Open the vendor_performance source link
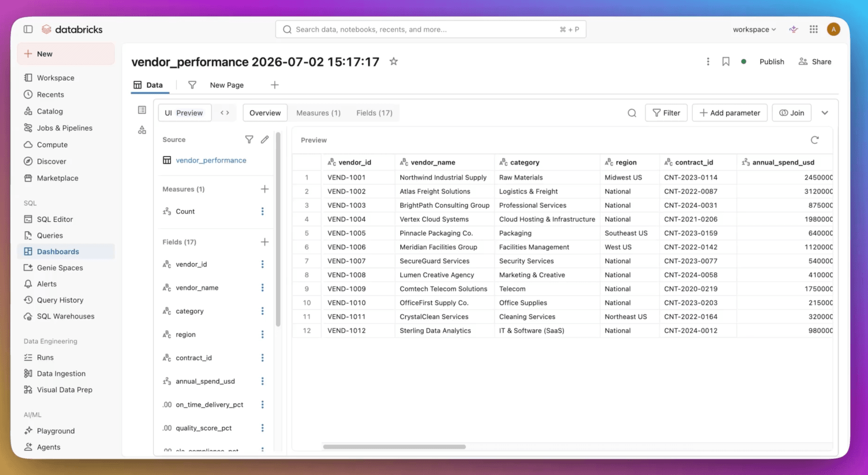This screenshot has height=475, width=868. pyautogui.click(x=211, y=160)
